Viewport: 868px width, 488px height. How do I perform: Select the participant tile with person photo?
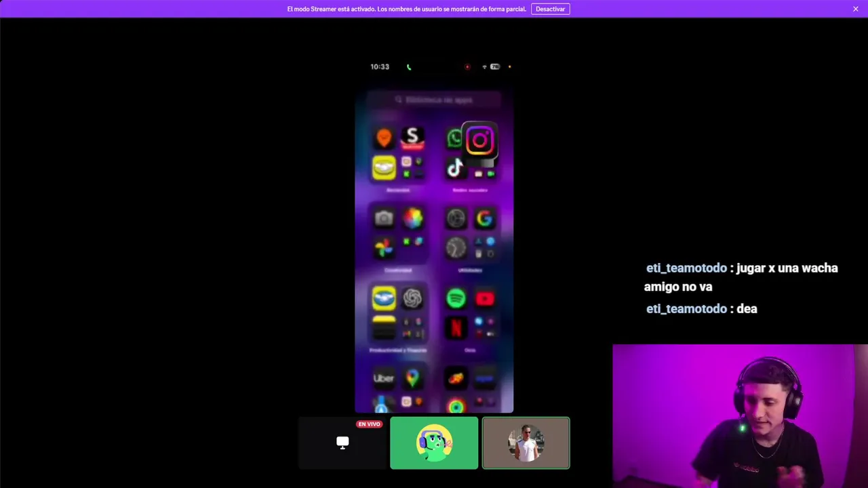526,443
